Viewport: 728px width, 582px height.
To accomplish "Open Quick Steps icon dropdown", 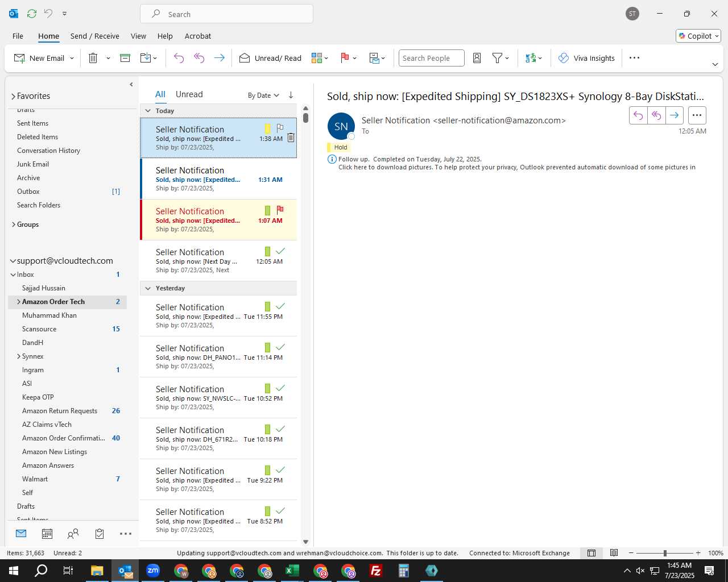I will pos(377,58).
